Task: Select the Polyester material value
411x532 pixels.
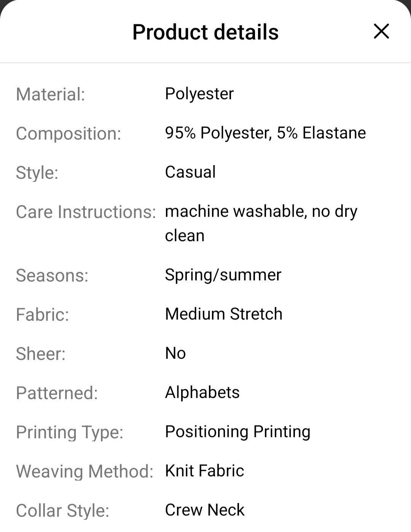Action: tap(199, 94)
